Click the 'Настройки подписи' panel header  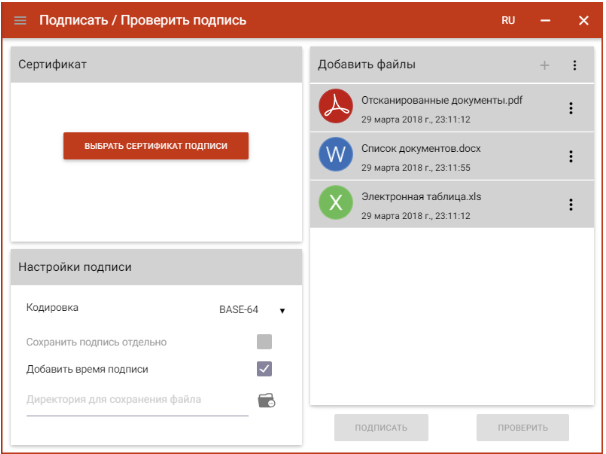[x=156, y=267]
